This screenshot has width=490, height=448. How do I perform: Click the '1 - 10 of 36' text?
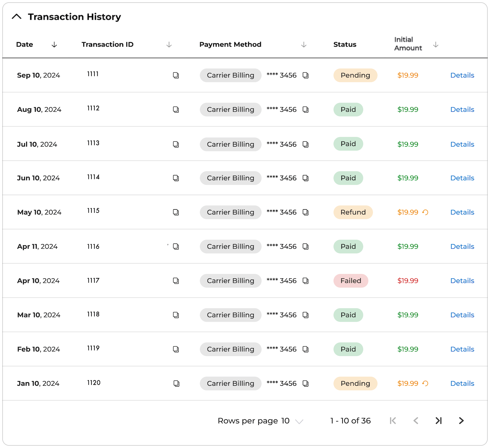pos(350,421)
